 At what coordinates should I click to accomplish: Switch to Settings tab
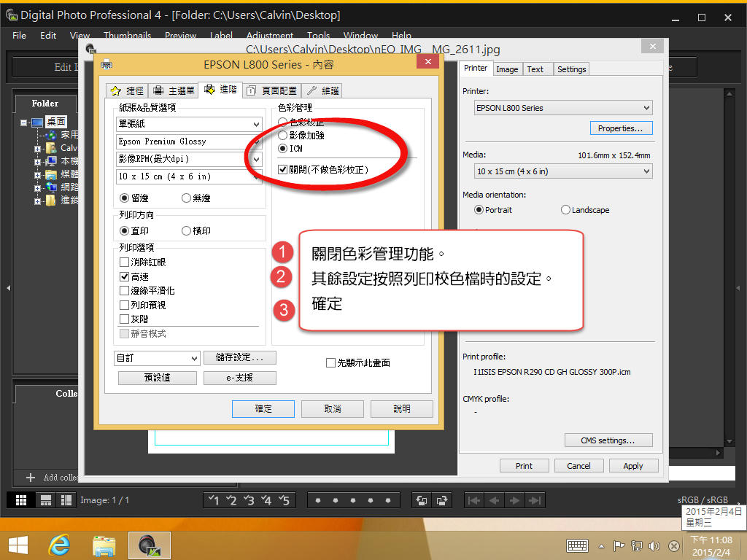571,69
